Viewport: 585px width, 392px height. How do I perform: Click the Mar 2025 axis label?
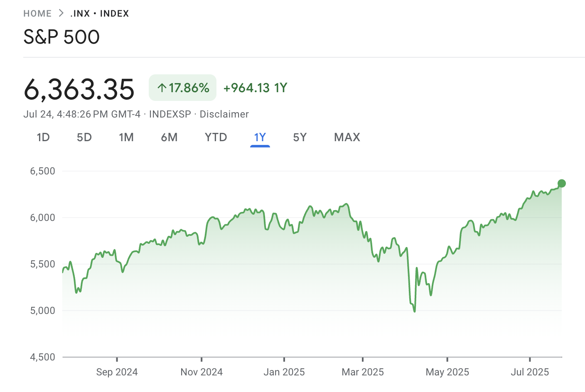[363, 372]
